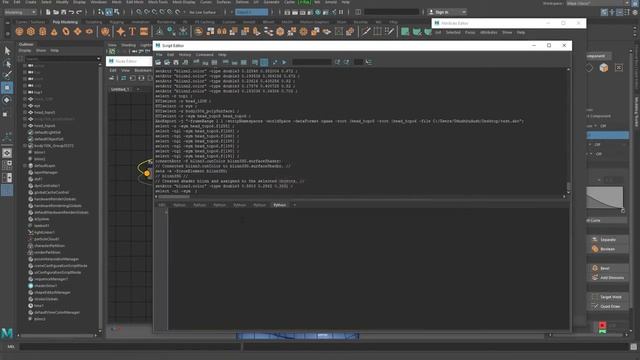Click the first green shelf icon
This screenshot has height=360, width=640.
(x=405, y=31)
